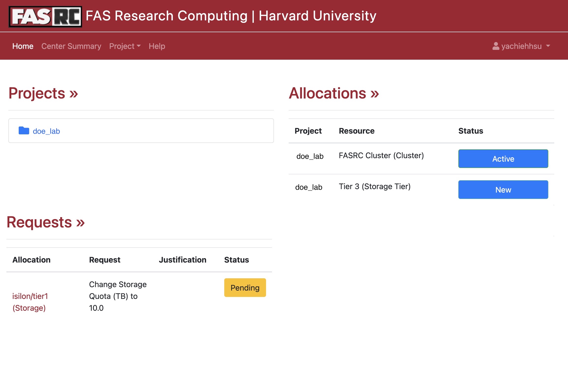
Task: Click the Active status button
Action: pyautogui.click(x=503, y=159)
